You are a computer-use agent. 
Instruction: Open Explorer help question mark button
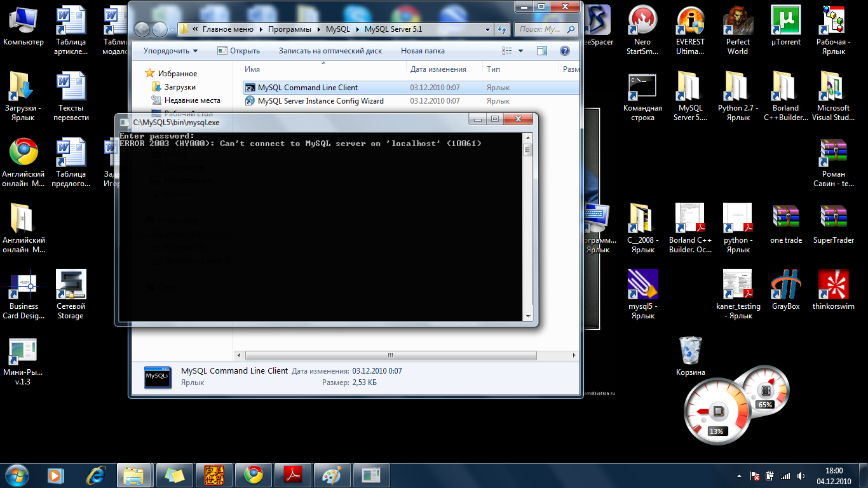click(x=564, y=51)
